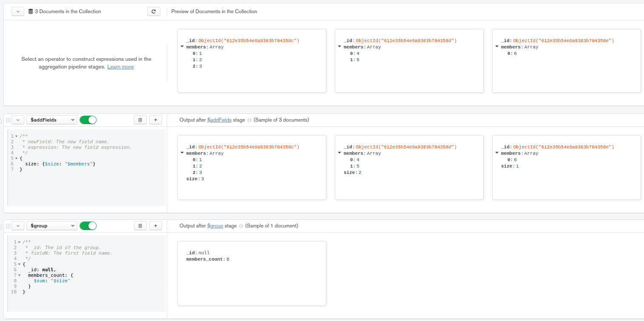The image size is (644, 321).
Task: Add a stage after $group using plus
Action: 155,226
